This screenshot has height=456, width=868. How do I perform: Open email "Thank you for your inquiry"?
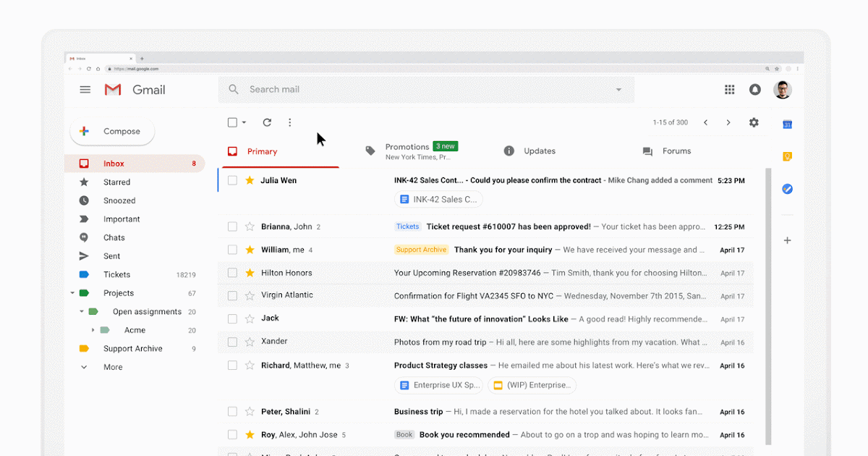point(503,250)
